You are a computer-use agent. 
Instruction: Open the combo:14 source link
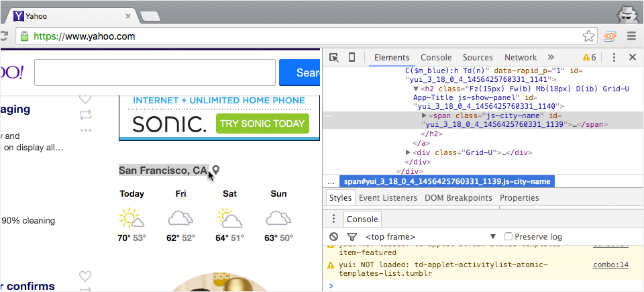point(610,265)
